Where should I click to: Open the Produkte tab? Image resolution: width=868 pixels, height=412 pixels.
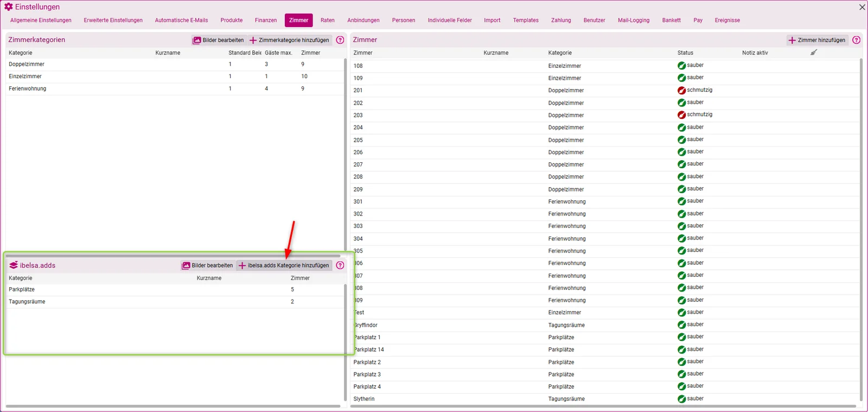[x=232, y=21]
